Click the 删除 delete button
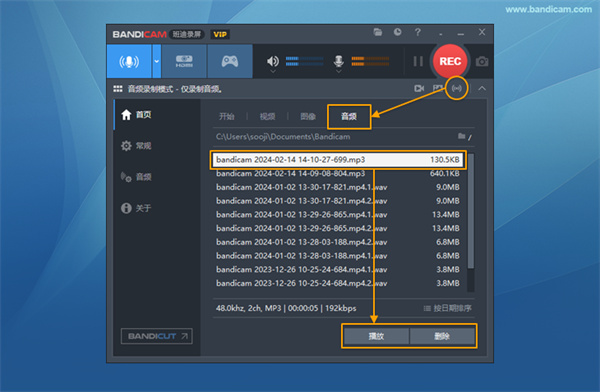 (x=442, y=336)
